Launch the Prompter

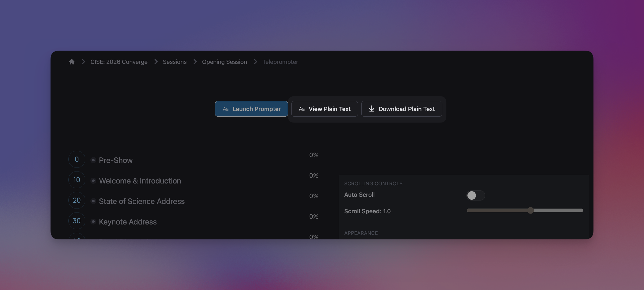click(251, 109)
